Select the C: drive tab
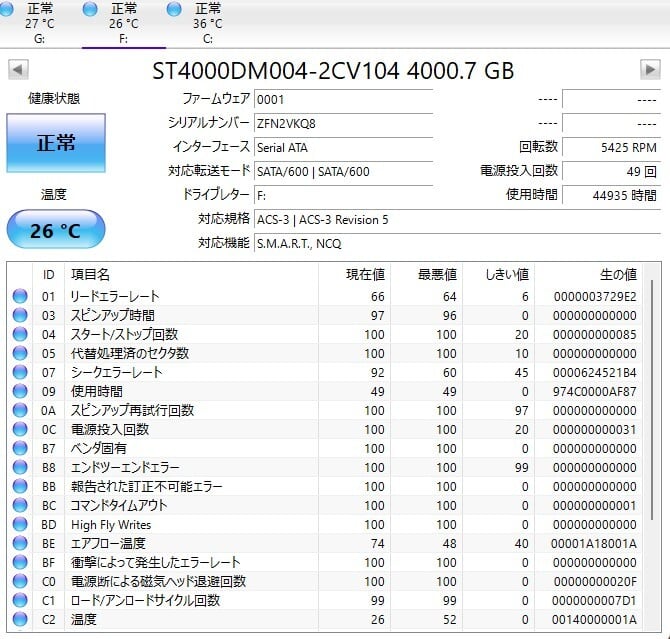This screenshot has width=670, height=639. pos(207,24)
